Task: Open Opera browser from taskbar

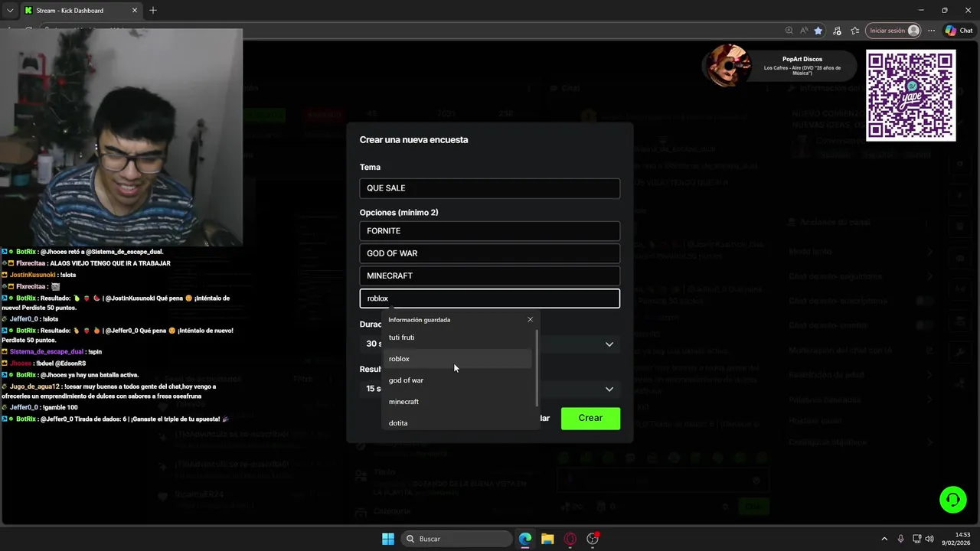Action: 570,539
